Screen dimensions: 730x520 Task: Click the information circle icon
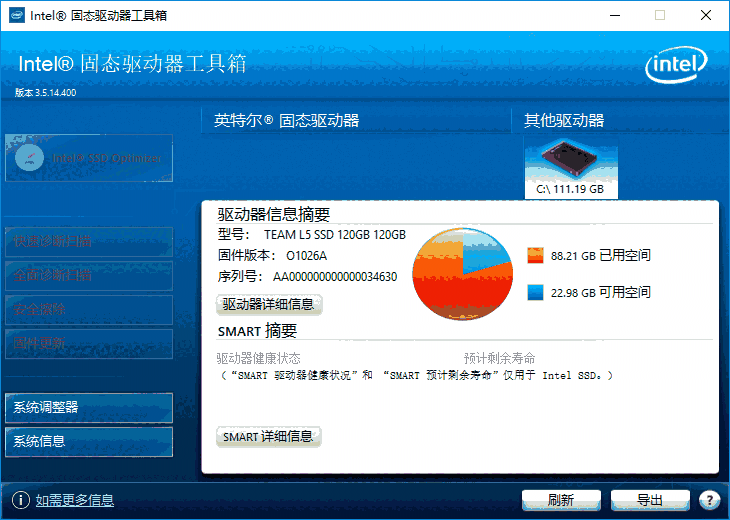point(20,500)
